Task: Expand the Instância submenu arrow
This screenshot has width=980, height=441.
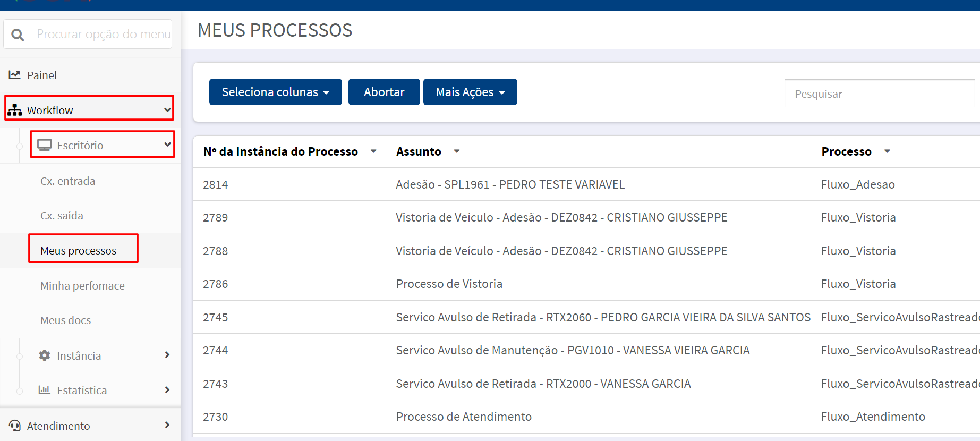Action: (167, 355)
